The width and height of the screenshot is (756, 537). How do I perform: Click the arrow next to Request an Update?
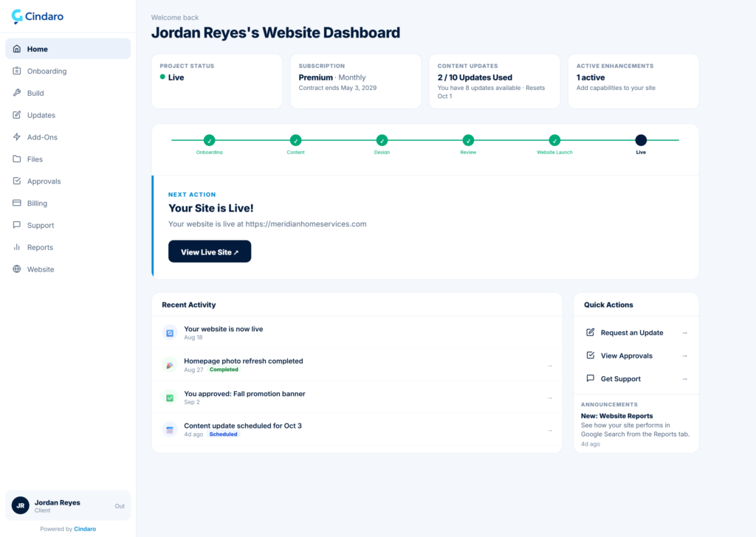click(x=684, y=333)
